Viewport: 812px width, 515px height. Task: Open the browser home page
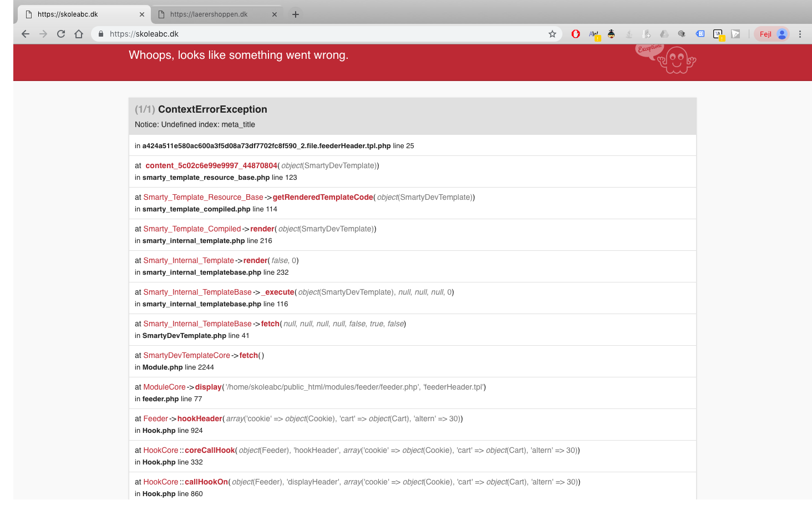[x=79, y=34]
